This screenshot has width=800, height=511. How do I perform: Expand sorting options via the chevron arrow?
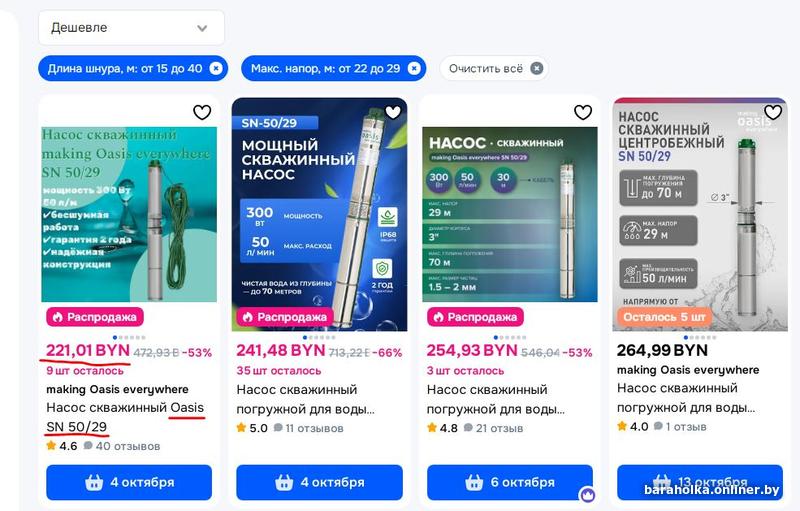point(202,28)
